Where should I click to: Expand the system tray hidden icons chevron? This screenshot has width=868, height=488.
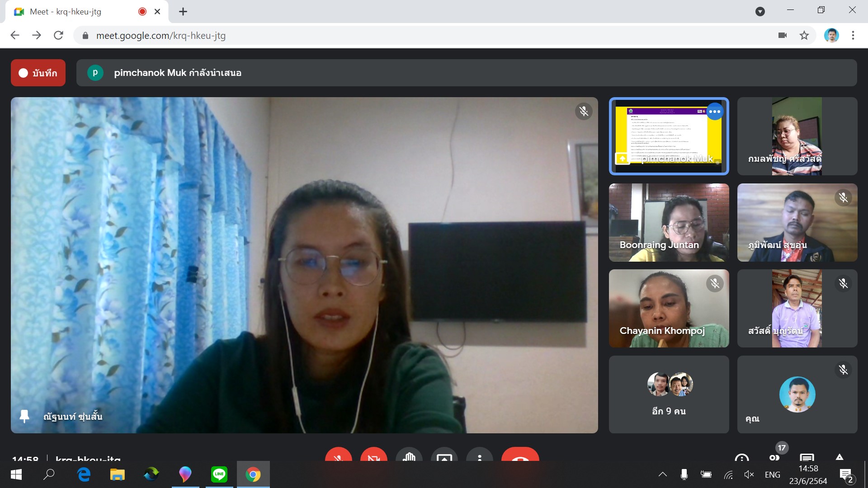(x=662, y=474)
